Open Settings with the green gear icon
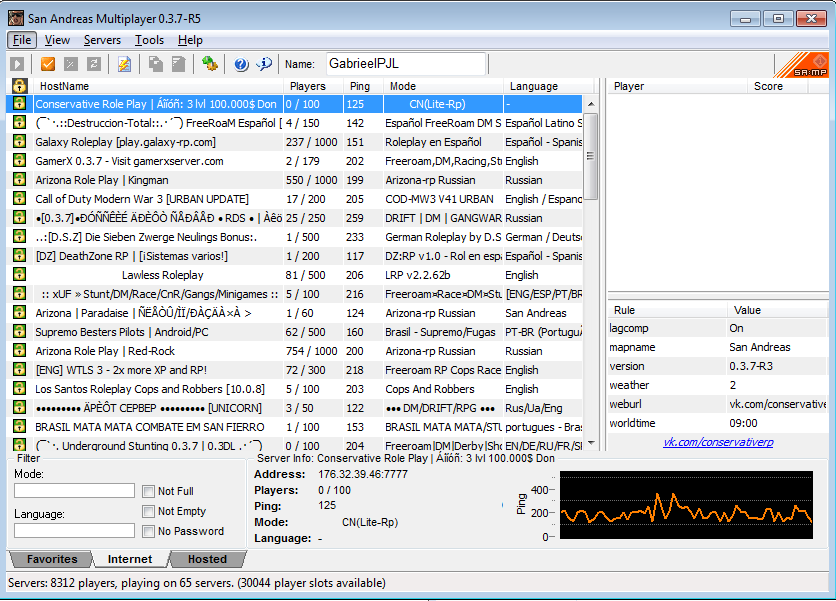The width and height of the screenshot is (836, 601). click(x=210, y=64)
